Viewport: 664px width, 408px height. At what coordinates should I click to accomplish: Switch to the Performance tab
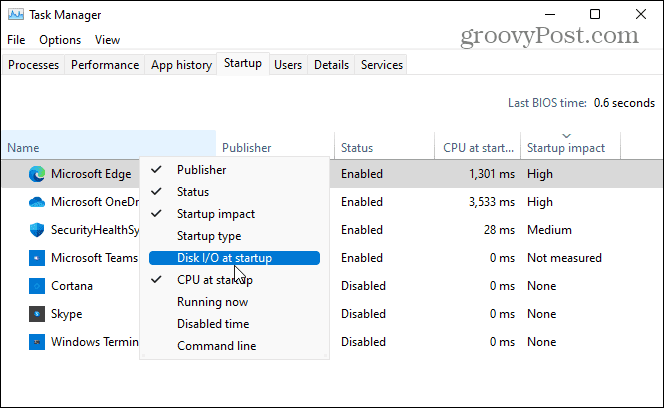click(105, 65)
